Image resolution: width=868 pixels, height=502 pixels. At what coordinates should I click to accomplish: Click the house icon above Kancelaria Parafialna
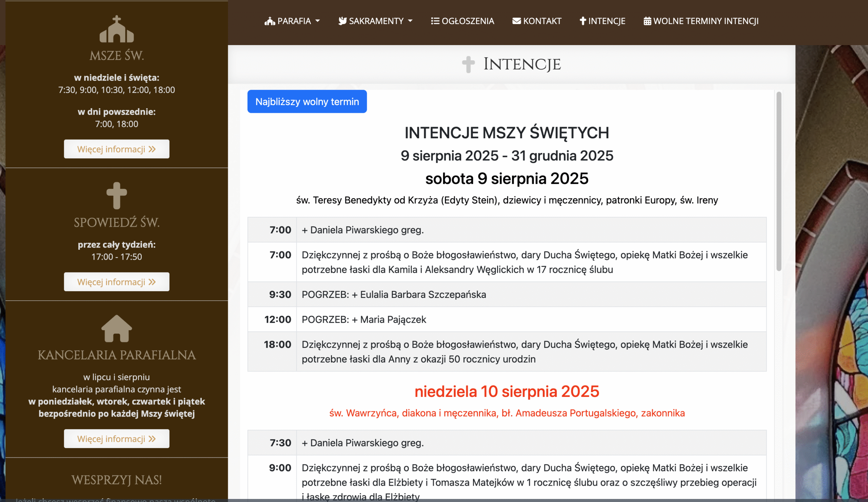click(116, 328)
